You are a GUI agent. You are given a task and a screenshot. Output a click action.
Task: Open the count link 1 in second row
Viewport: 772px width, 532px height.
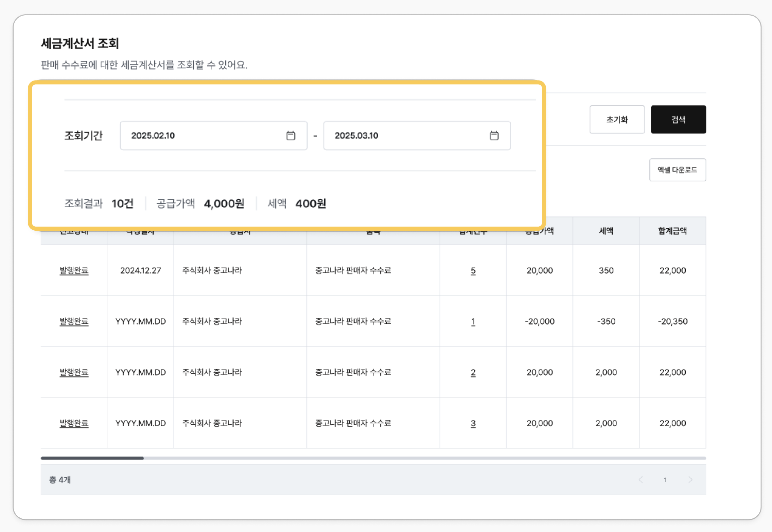coord(473,322)
